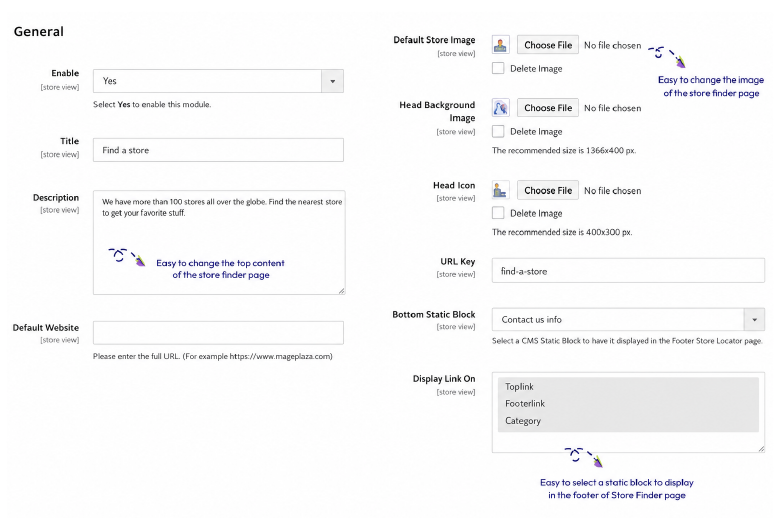Choose a file for Default Store Image
The height and width of the screenshot is (532, 780).
[x=548, y=45]
